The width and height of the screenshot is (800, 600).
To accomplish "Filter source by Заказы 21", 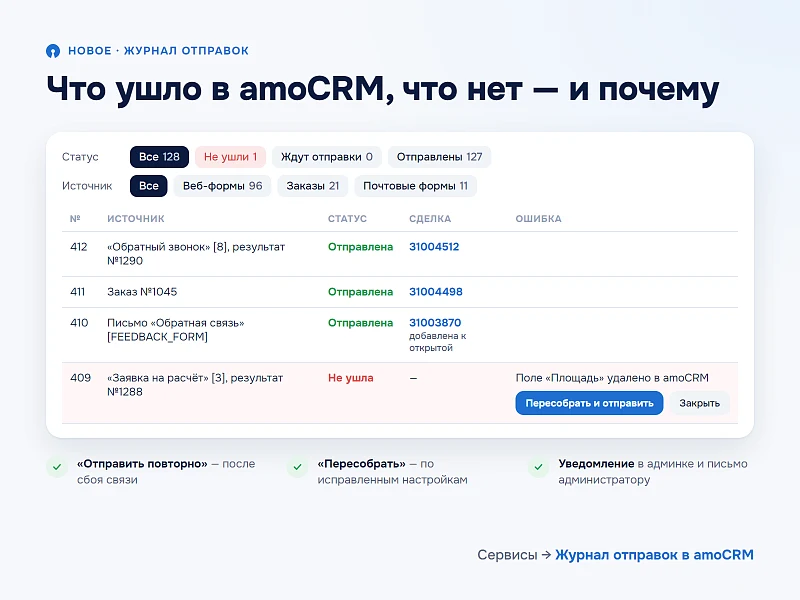I will pos(313,186).
